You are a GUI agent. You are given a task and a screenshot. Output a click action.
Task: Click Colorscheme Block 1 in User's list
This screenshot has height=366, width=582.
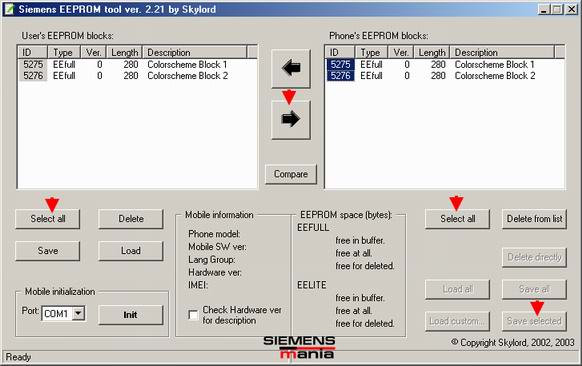[x=187, y=65]
